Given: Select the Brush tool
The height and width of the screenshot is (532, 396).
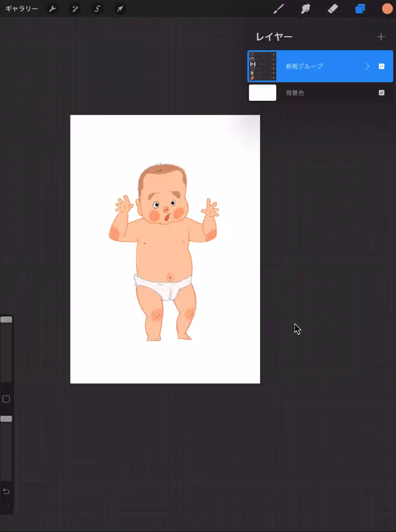Looking at the screenshot, I should click(279, 9).
